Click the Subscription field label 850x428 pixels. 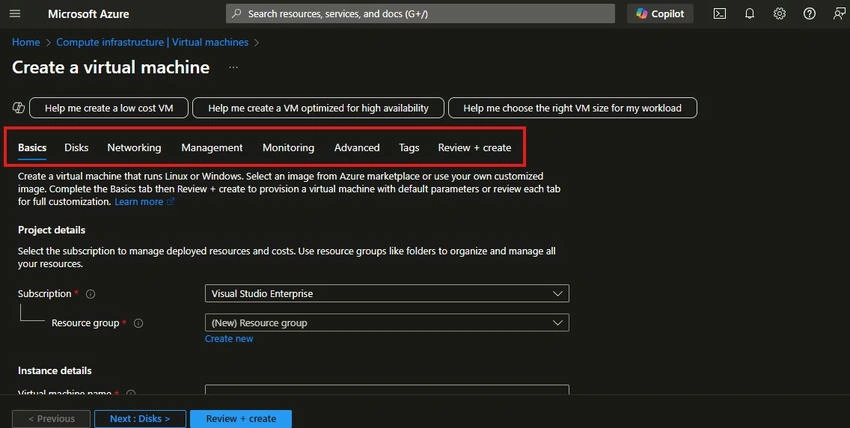tap(44, 294)
